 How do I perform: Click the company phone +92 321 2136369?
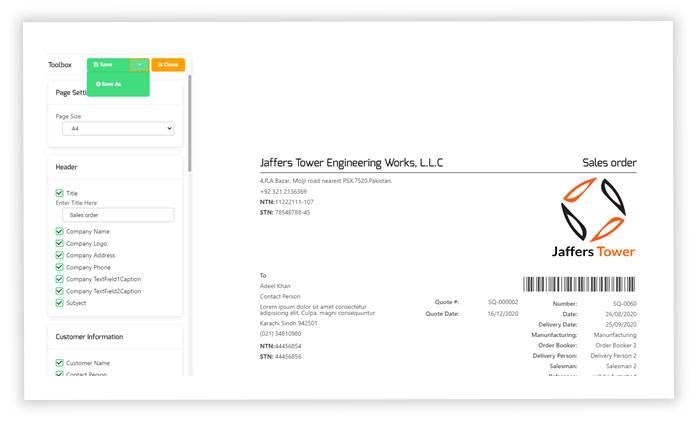coord(283,192)
